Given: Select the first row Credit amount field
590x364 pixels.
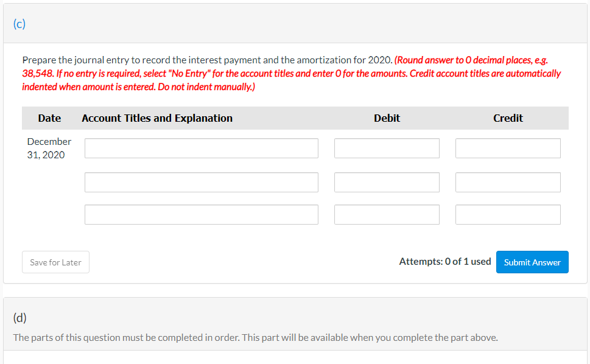Looking at the screenshot, I should coord(507,148).
